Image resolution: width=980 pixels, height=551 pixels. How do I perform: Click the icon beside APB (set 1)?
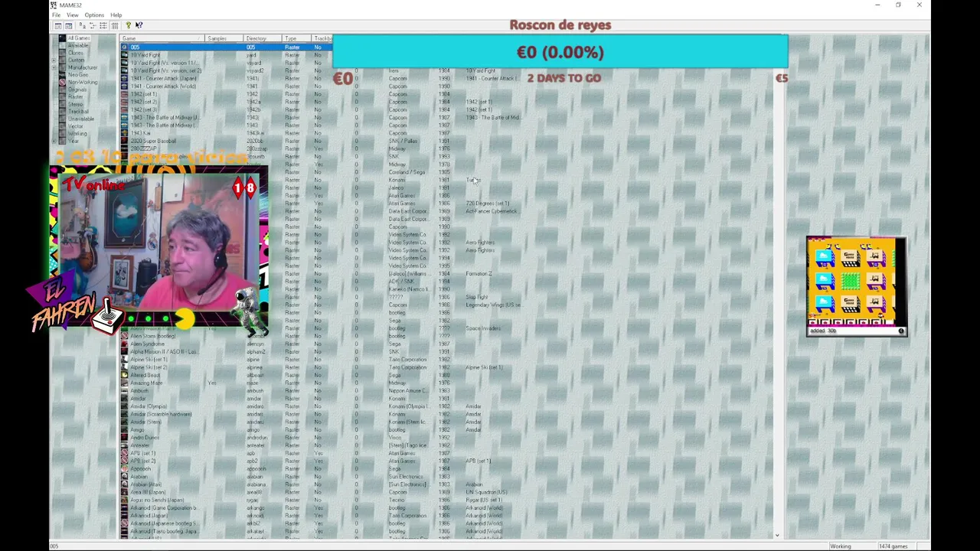(124, 453)
